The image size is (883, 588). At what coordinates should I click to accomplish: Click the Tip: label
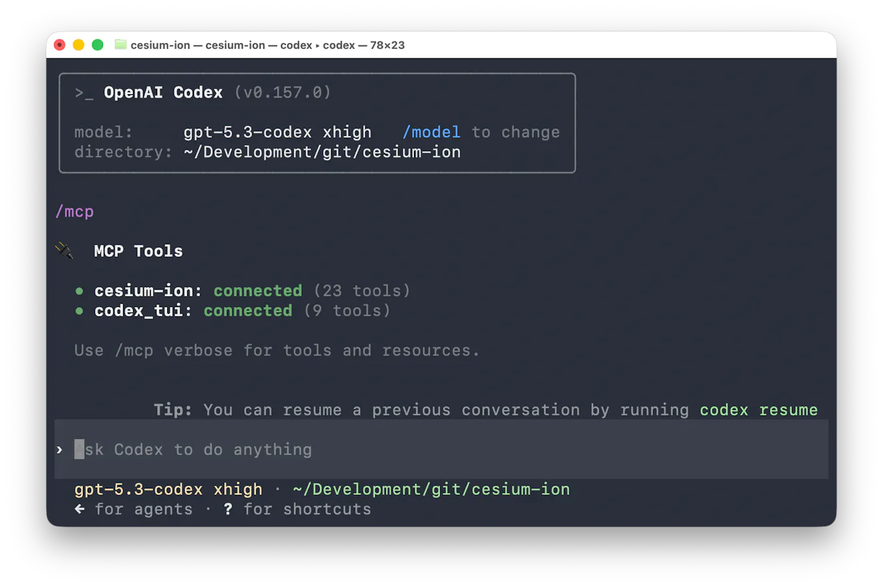[173, 409]
